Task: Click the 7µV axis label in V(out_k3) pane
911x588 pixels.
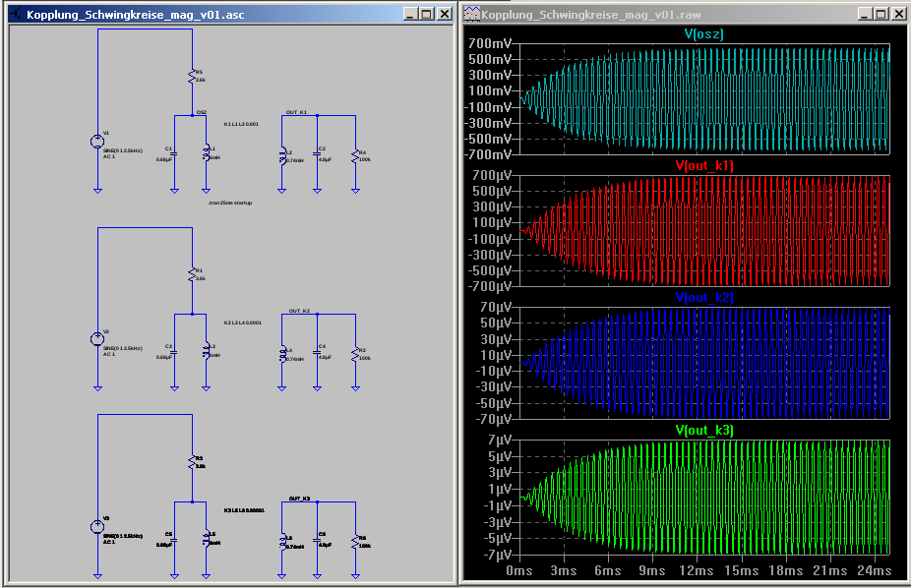Action: [x=499, y=440]
